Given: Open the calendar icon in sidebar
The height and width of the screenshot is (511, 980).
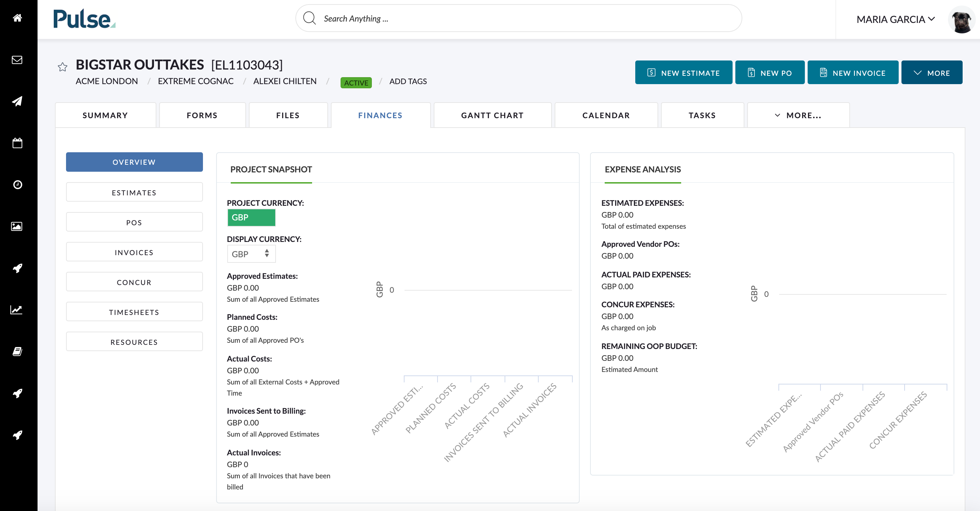Looking at the screenshot, I should (x=17, y=143).
